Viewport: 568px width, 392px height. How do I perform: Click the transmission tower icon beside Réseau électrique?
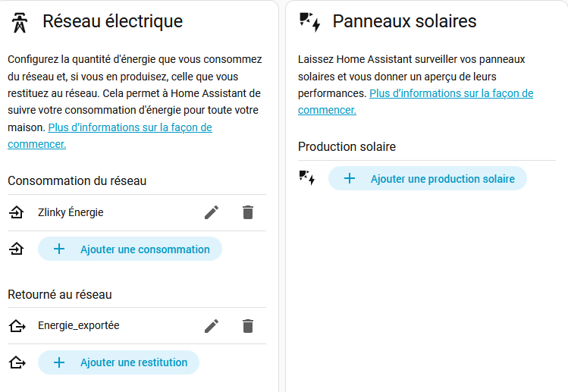tap(20, 22)
